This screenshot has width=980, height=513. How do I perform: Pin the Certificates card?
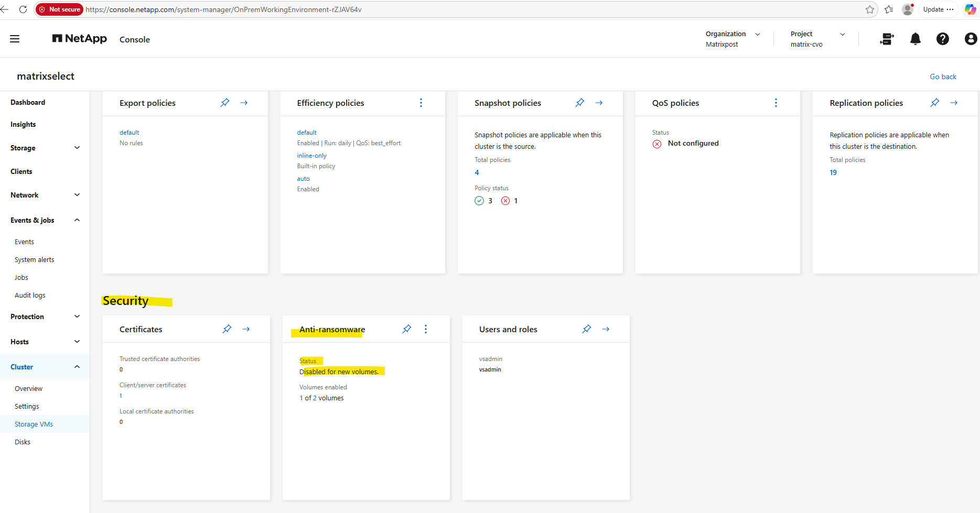pos(227,329)
